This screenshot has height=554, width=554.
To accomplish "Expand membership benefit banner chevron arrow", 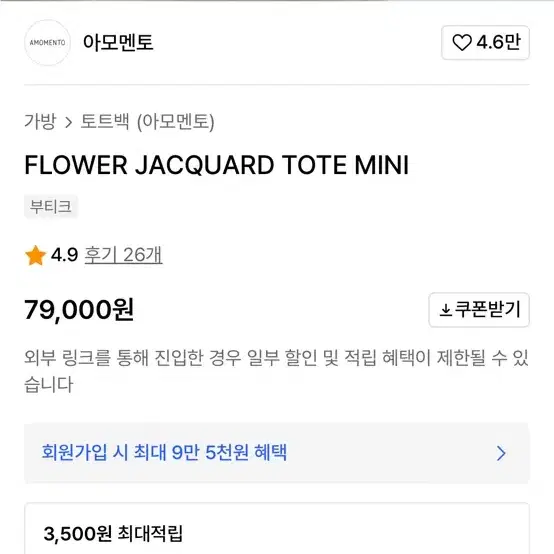I will 501,453.
